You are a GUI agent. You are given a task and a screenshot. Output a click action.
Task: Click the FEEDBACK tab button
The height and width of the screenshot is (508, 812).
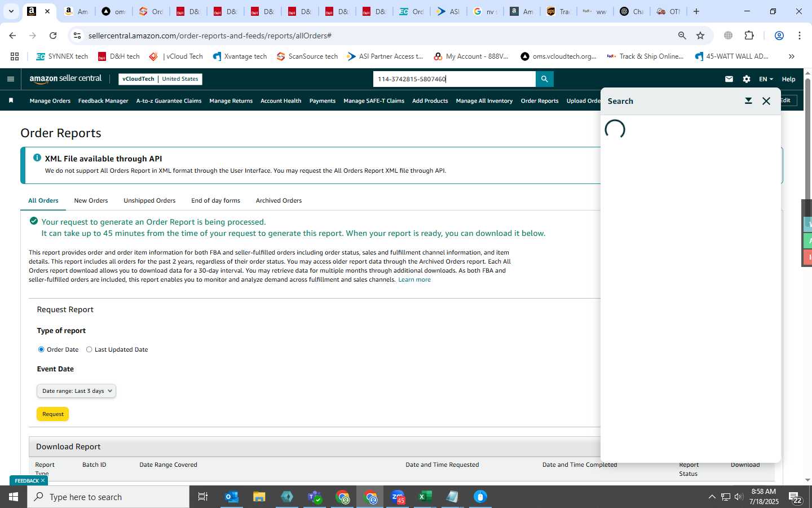pyautogui.click(x=29, y=480)
